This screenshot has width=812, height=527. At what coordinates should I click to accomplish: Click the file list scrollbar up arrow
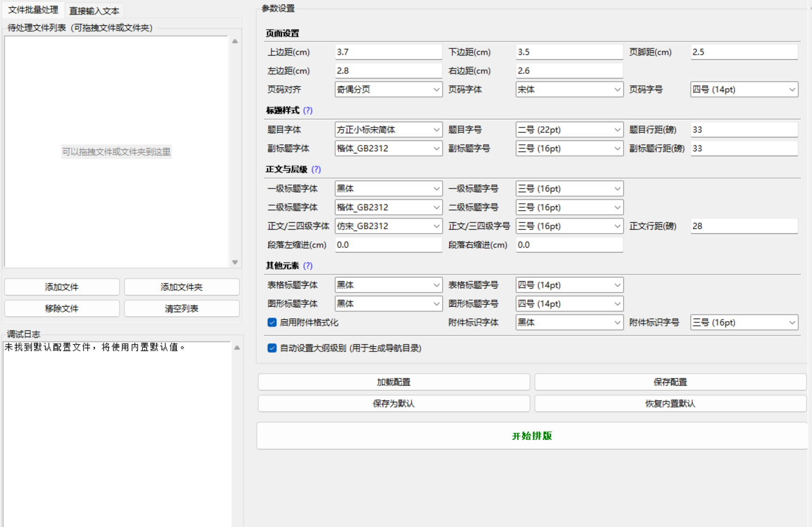[236, 41]
